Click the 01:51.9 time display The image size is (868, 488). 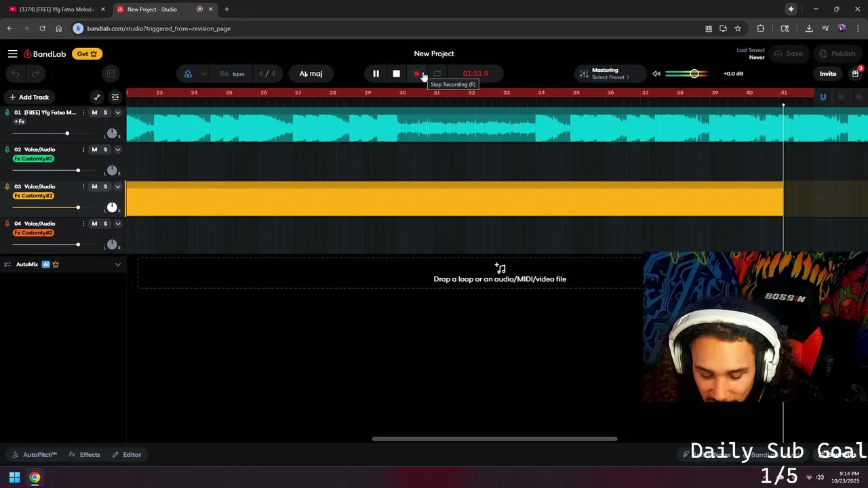(475, 73)
